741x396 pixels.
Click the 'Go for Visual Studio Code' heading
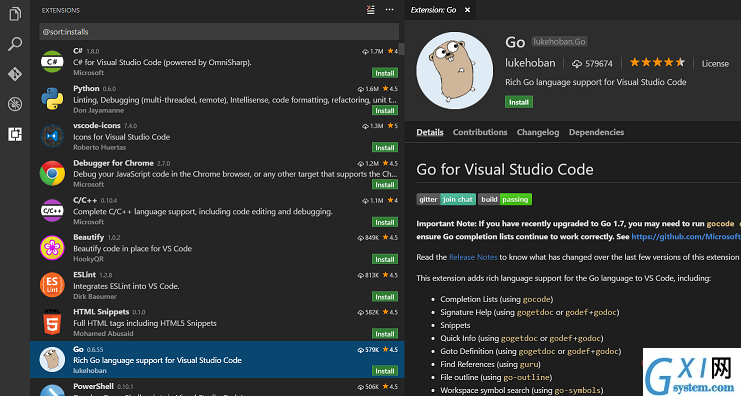coord(505,169)
